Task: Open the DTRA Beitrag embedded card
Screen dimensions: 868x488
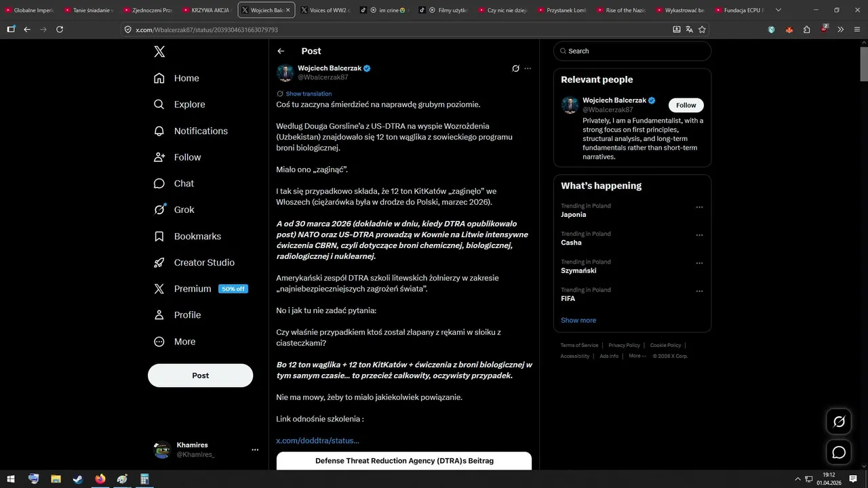Action: coord(404,461)
